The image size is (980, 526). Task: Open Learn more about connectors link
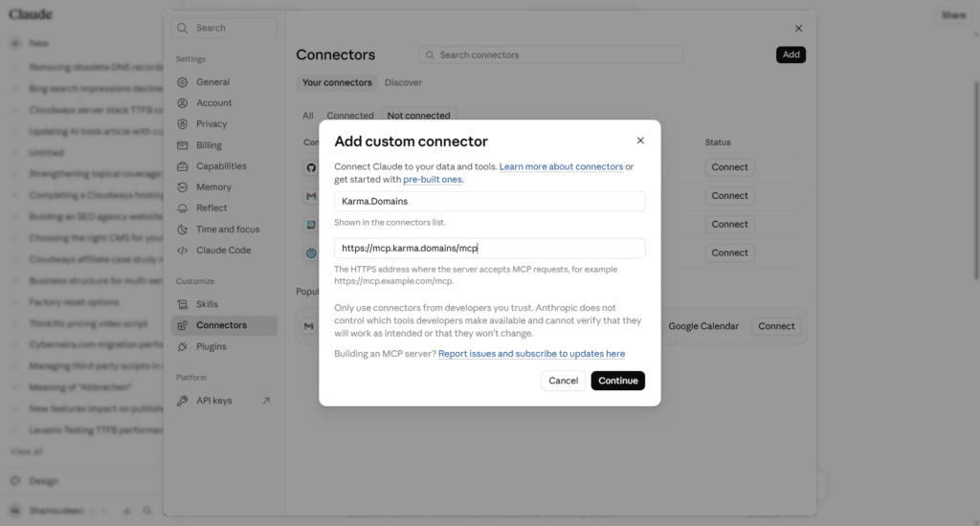[x=561, y=166]
